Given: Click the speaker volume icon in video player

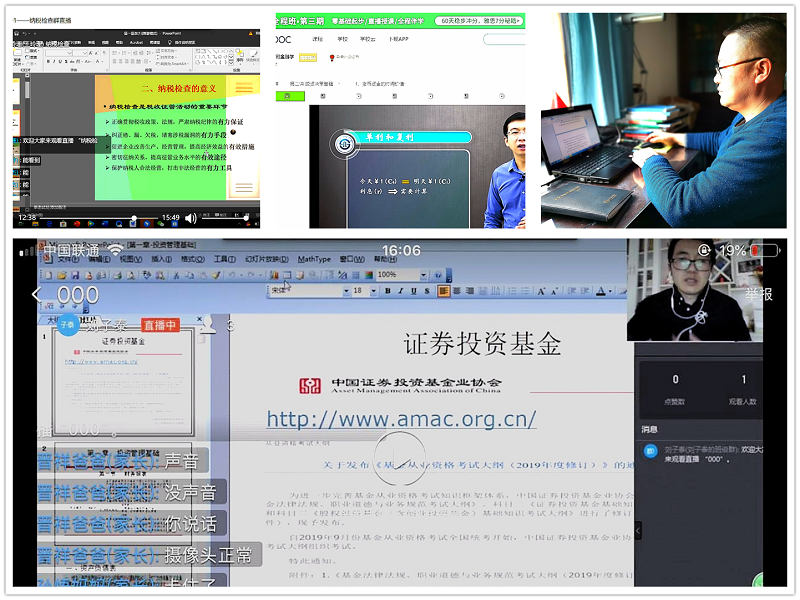Looking at the screenshot, I should (191, 218).
